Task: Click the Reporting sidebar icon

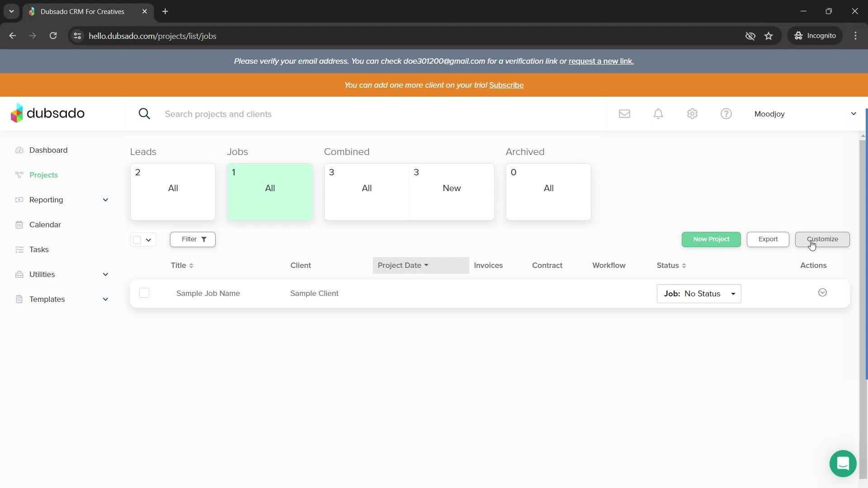Action: [19, 200]
